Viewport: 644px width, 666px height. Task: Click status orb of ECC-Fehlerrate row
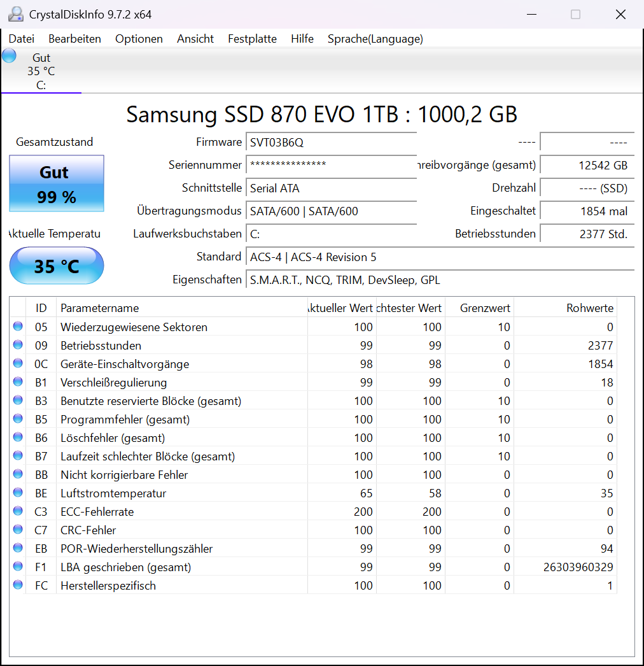pos(18,511)
